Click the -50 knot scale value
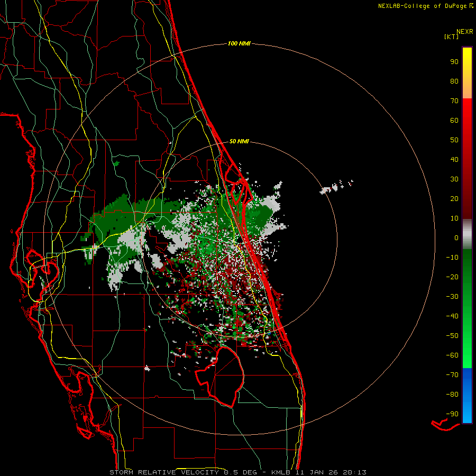The width and height of the screenshot is (476, 476). [452, 336]
